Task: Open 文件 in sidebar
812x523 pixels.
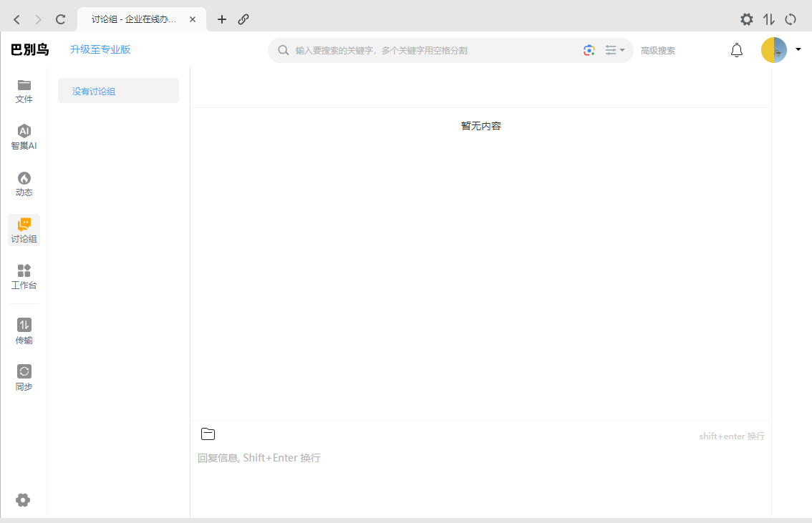Action: coord(24,92)
